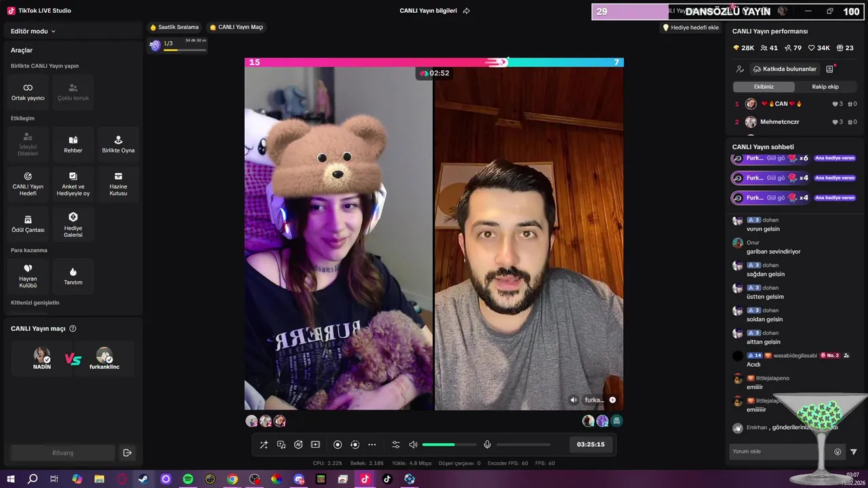Open Spotify from the taskbar
Viewport: 868px width, 488px height.
click(188, 479)
